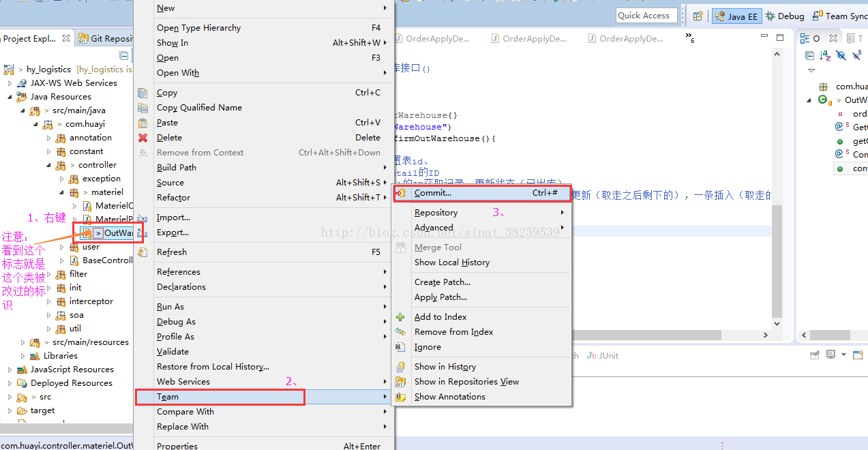Click Restore from Local History...

click(263, 367)
